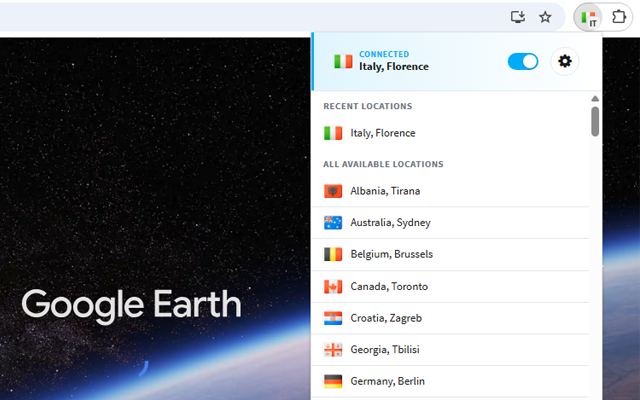Viewport: 640px width, 400px height.
Task: Connect to Germany, Berlin
Action: 450,381
